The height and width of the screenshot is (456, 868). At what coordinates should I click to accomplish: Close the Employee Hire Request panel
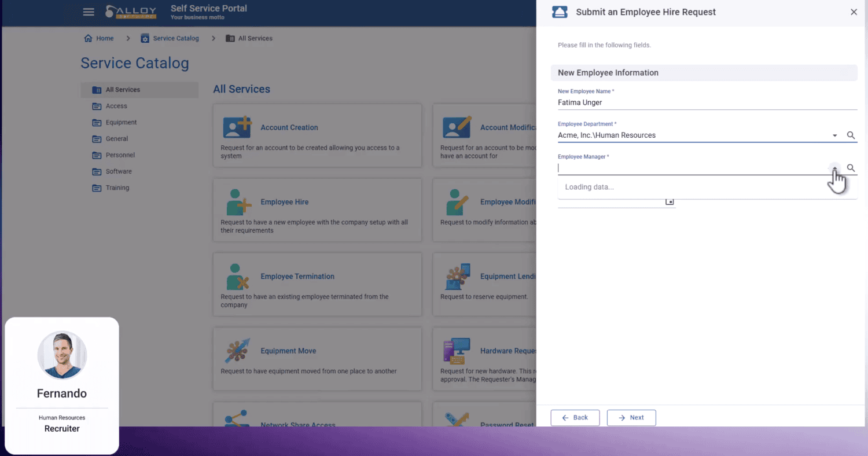pyautogui.click(x=854, y=12)
